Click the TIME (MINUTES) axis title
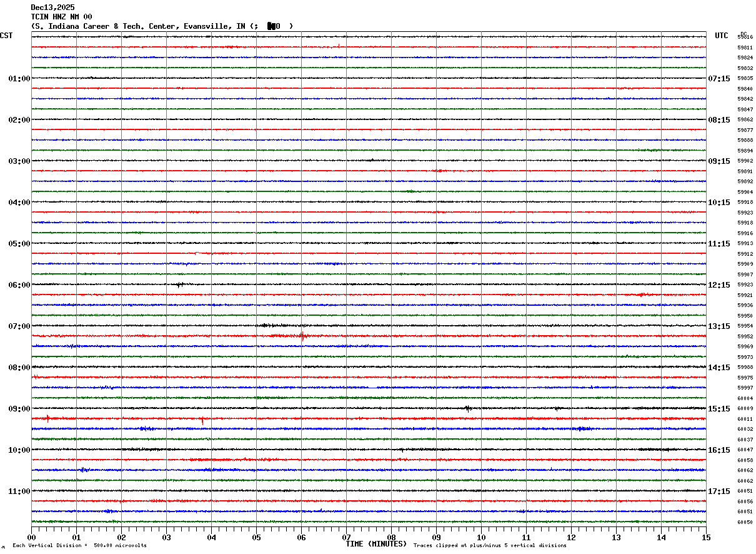 376,544
